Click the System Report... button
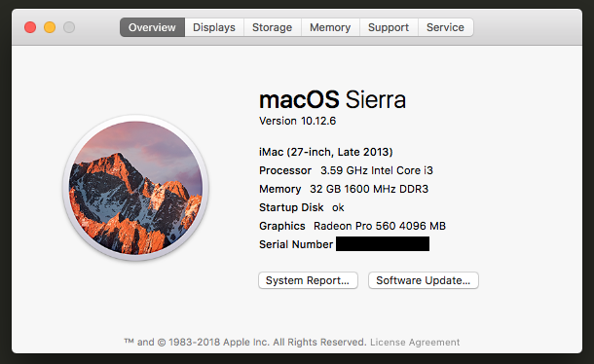 pos(308,280)
